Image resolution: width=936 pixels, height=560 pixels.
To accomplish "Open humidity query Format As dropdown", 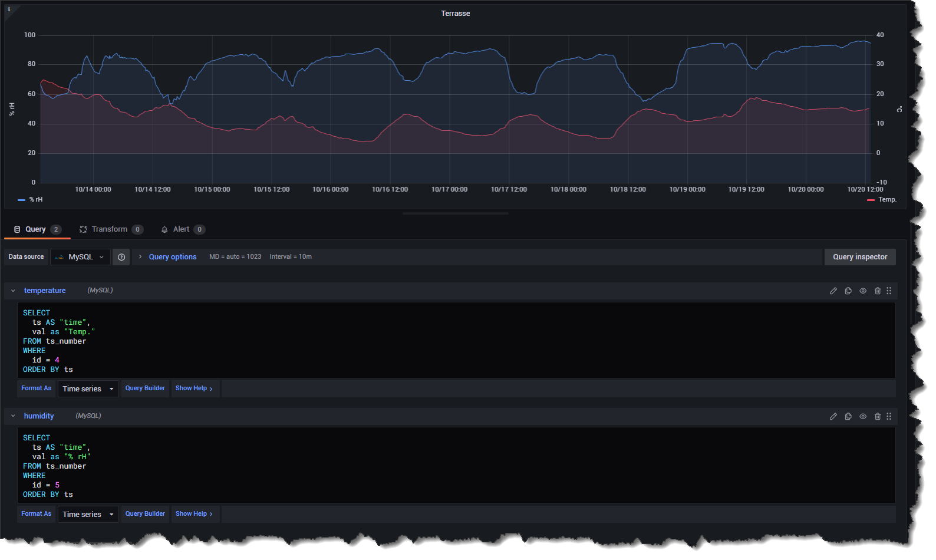I will (88, 515).
